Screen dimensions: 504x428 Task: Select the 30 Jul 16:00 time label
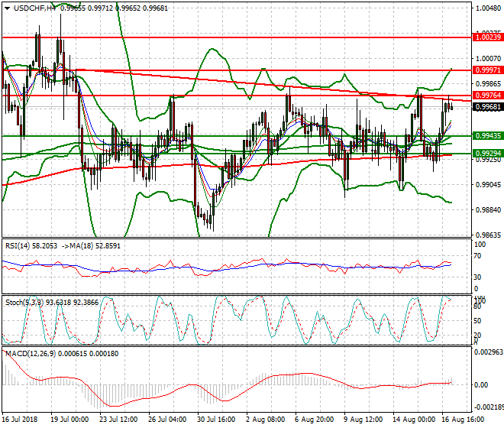coord(216,420)
